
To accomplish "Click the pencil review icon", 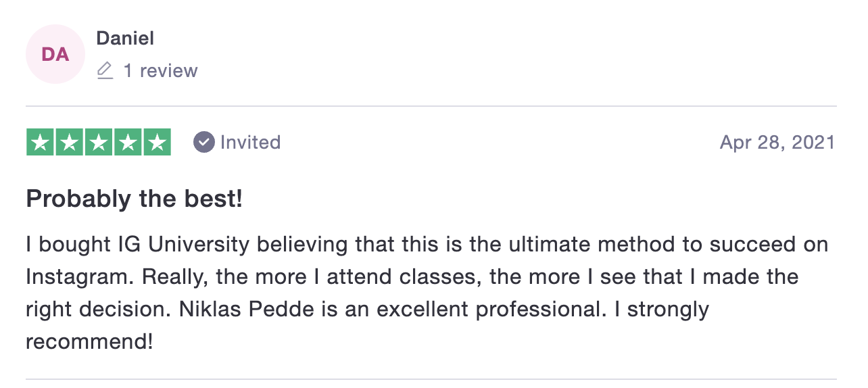I will (x=105, y=70).
